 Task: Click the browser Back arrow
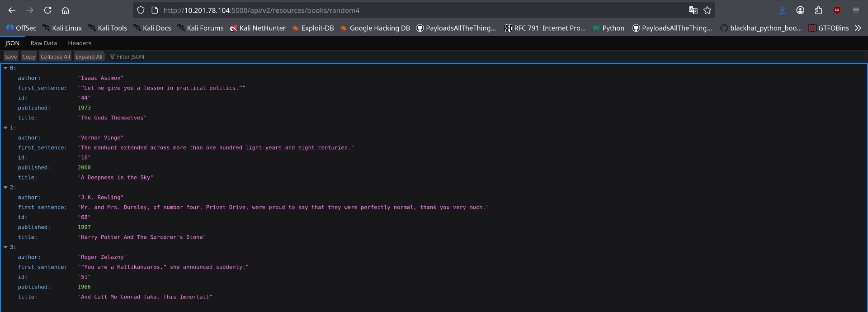(12, 10)
